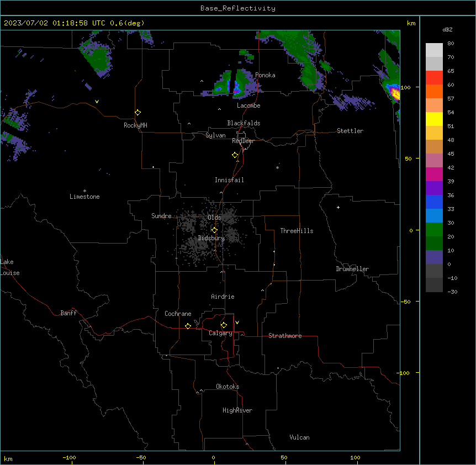Click the Blackfalds label
Screen dimensions: 476x465
(x=244, y=123)
